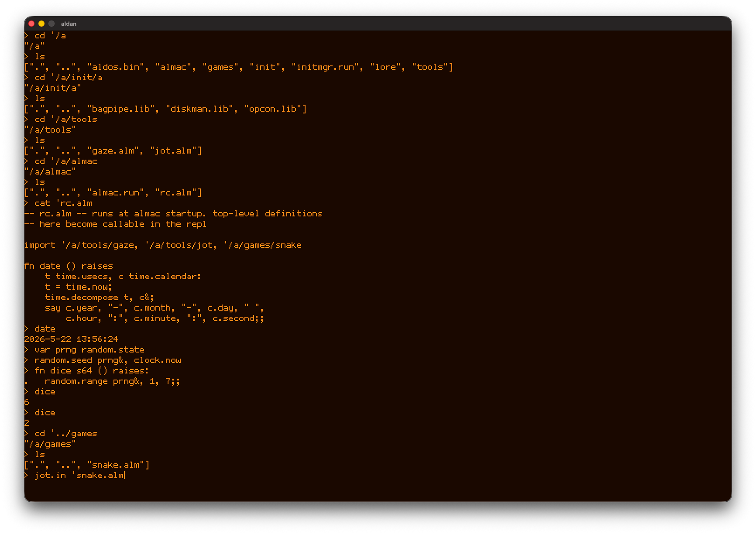This screenshot has height=534, width=756.
Task: Click "aldos.bin" in the first ls output
Action: pyautogui.click(x=116, y=67)
